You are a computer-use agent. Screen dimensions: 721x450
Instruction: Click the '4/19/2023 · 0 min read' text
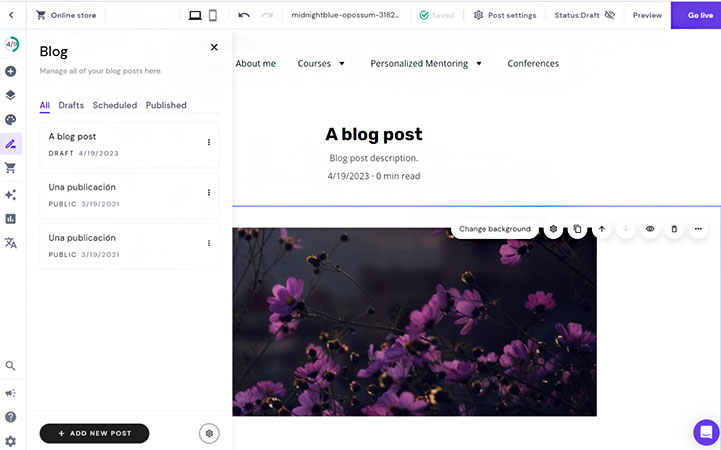(x=374, y=176)
